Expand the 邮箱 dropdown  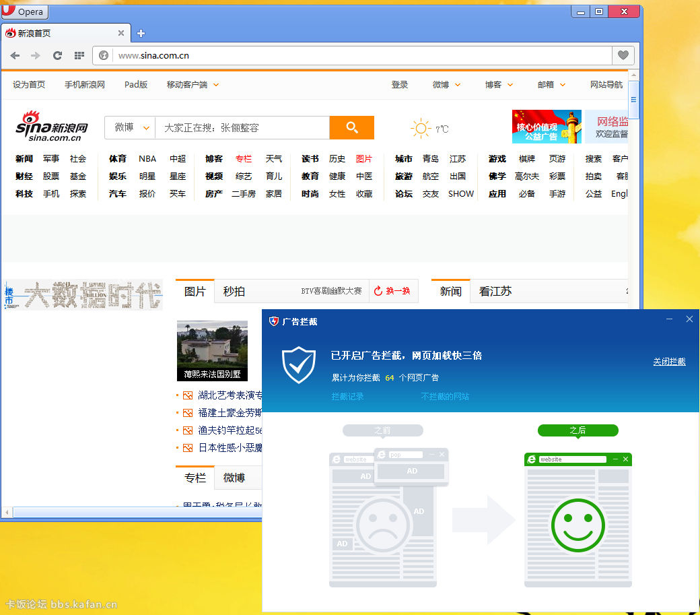[x=563, y=85]
